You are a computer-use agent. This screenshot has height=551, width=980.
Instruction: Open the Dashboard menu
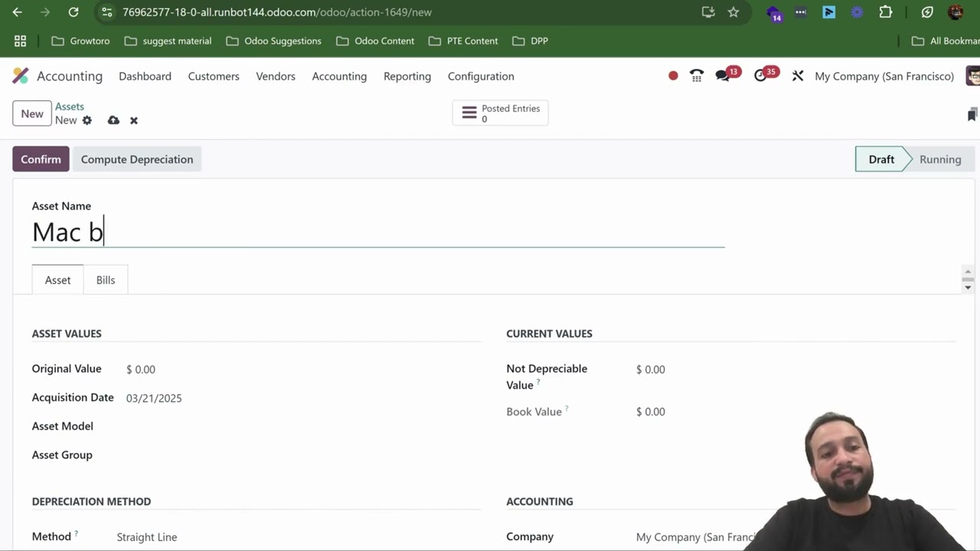pyautogui.click(x=145, y=77)
